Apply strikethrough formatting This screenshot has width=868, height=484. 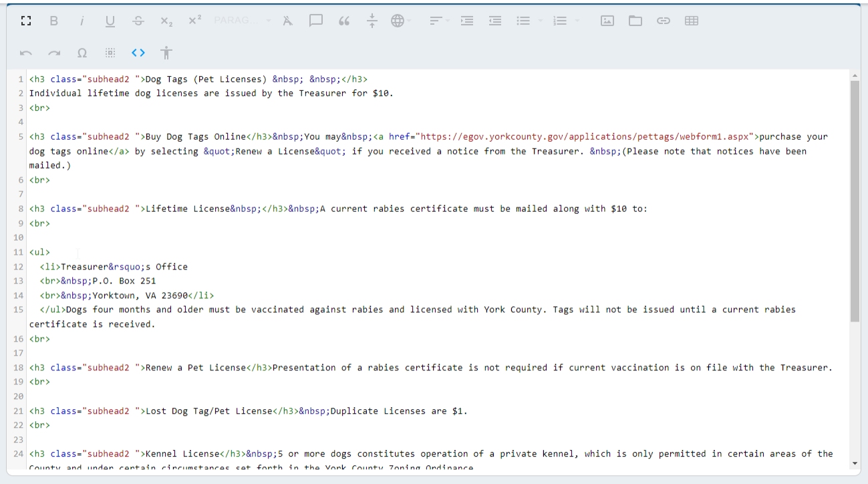pyautogui.click(x=138, y=21)
